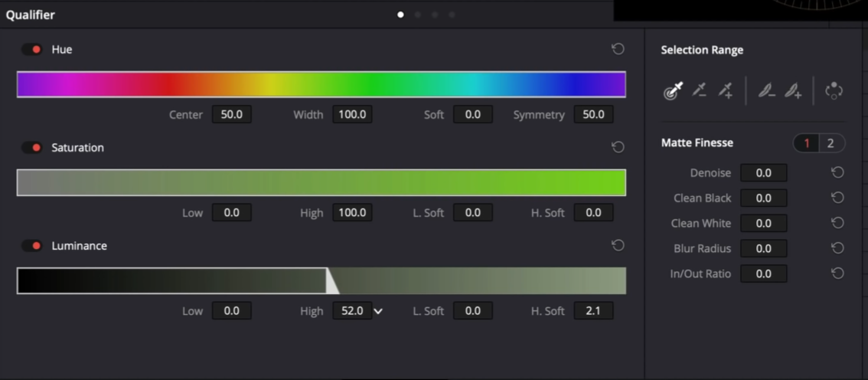Click the Luminance L. Soft field

click(x=473, y=311)
